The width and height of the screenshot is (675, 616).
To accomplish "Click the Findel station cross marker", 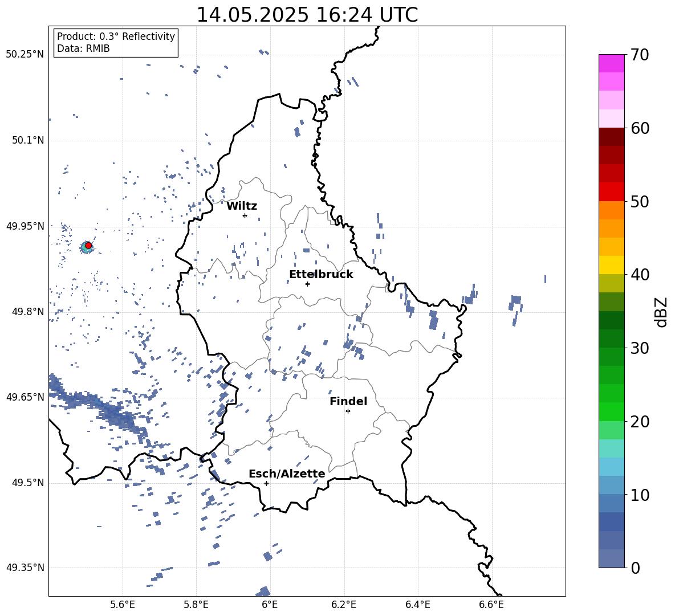I will tap(348, 411).
